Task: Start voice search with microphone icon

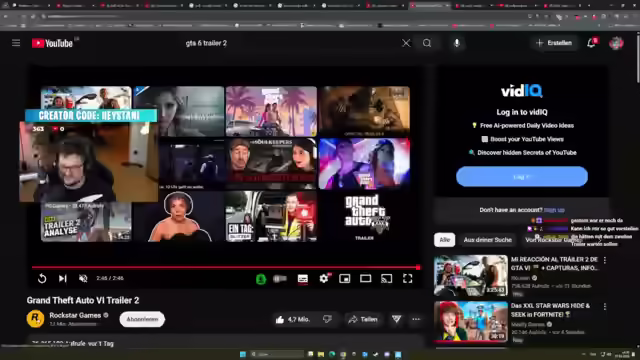Action: tap(457, 43)
